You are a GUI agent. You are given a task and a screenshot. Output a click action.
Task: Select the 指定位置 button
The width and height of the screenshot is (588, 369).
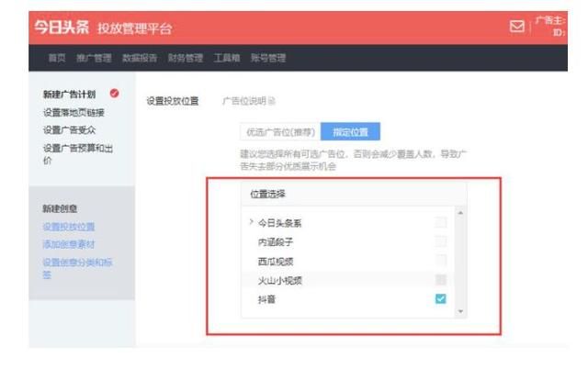[x=350, y=132]
